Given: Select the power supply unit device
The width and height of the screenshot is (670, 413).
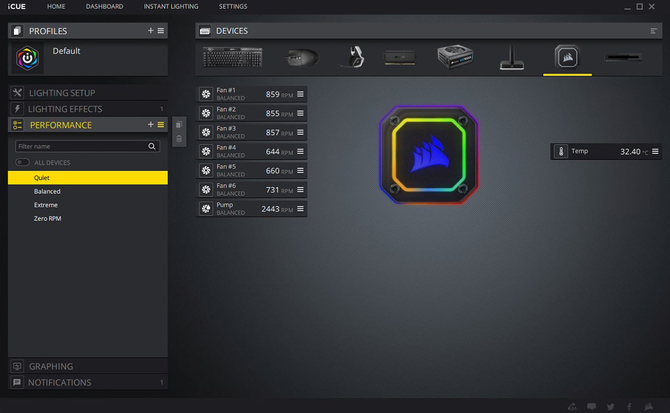Looking at the screenshot, I should click(455, 56).
